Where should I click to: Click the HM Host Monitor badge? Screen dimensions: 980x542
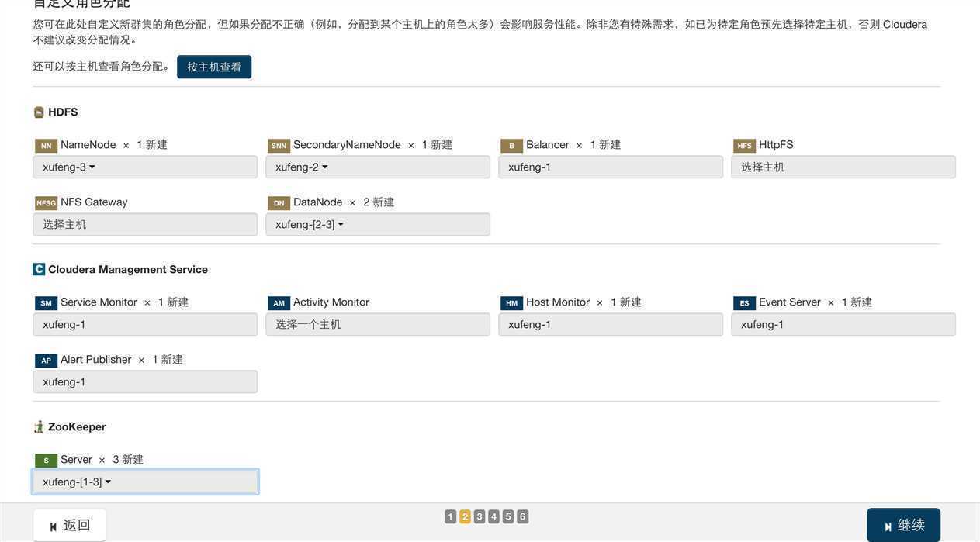click(512, 303)
